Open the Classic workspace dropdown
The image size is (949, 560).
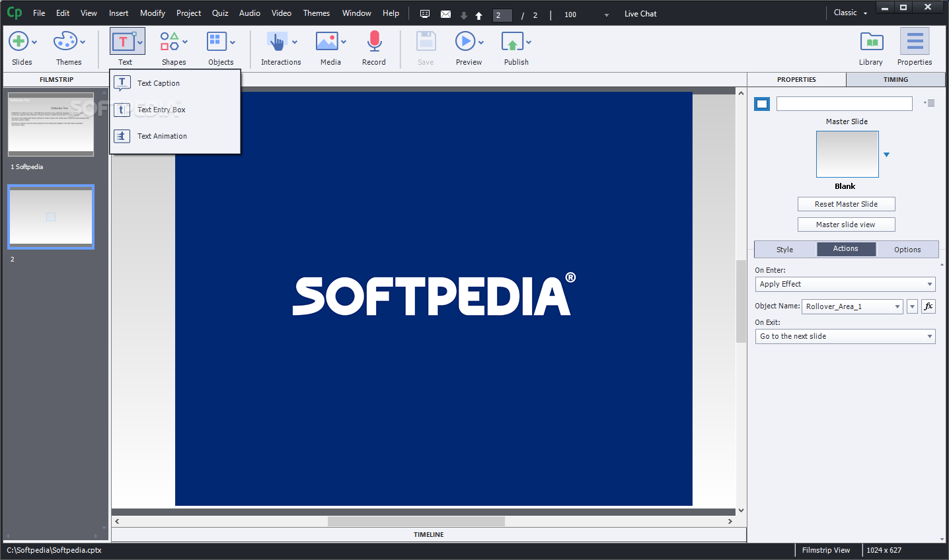(851, 13)
